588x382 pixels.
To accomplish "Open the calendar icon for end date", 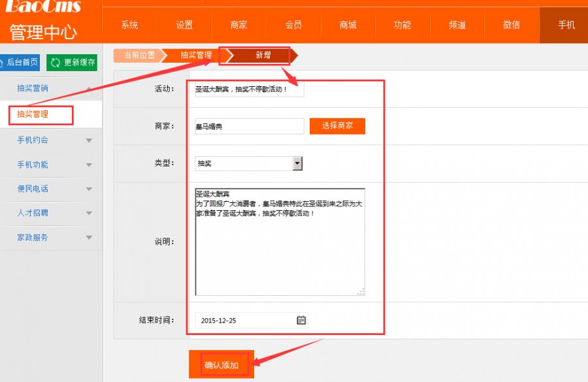I will [x=301, y=320].
